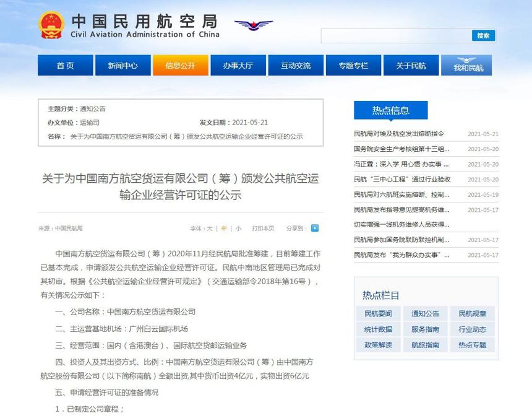Screen dimensions: 532x418
Task: Click the line 二、主运营基地机场
Action: (121, 329)
